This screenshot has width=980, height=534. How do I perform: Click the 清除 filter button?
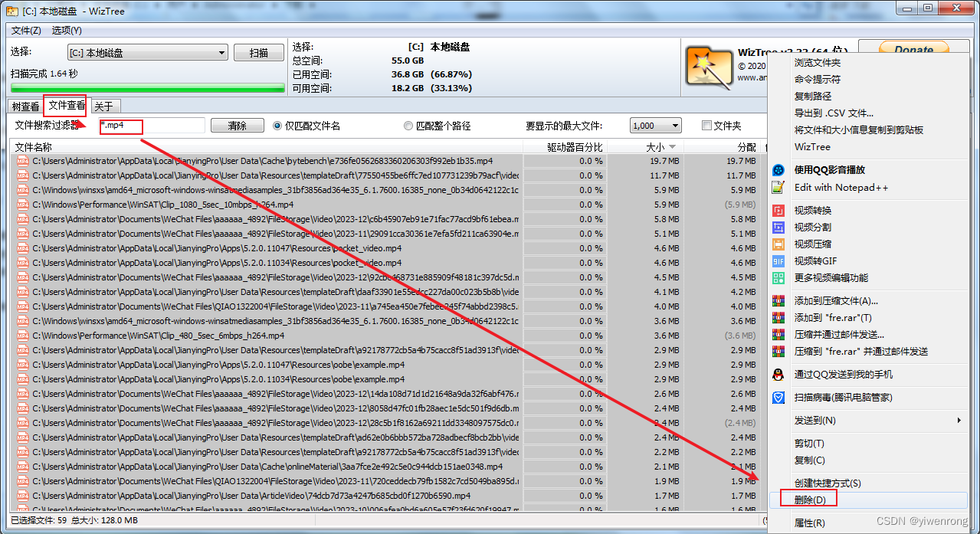[238, 126]
